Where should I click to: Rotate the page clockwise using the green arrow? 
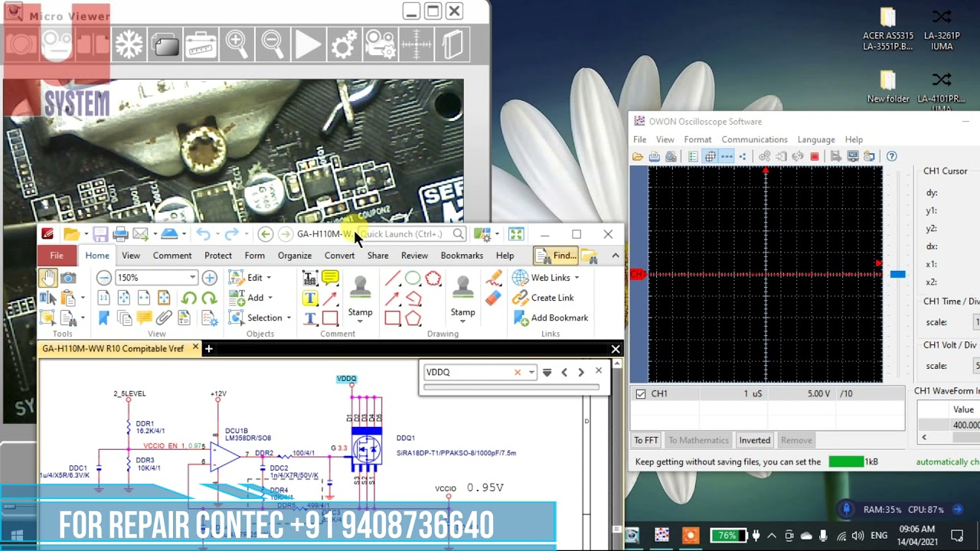[209, 298]
